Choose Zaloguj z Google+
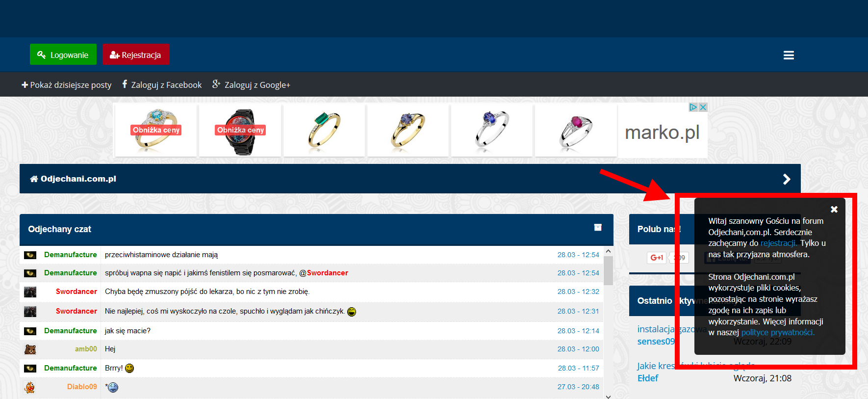The width and height of the screenshot is (868, 399). pyautogui.click(x=251, y=85)
